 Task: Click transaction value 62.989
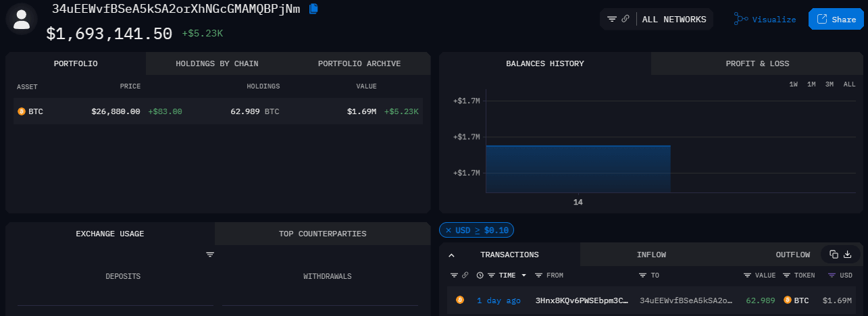coord(761,300)
